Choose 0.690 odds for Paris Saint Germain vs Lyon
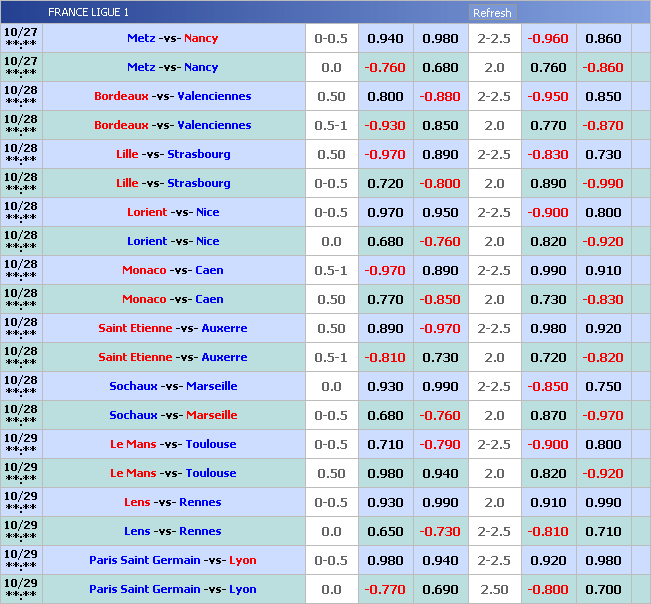 440,589
